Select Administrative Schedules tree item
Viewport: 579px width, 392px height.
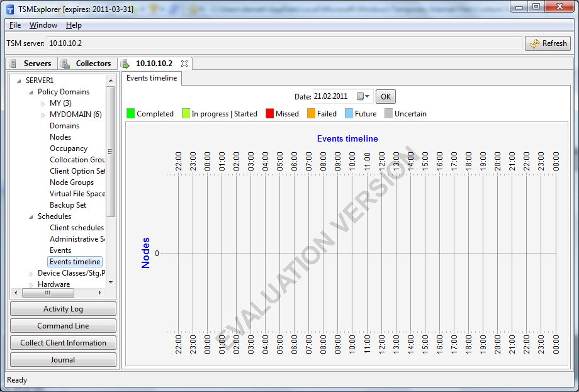tap(77, 239)
